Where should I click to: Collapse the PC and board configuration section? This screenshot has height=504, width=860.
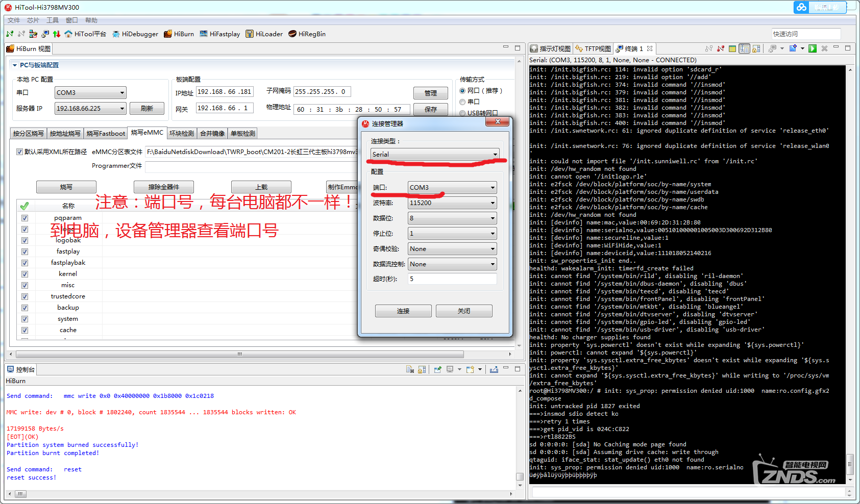point(15,65)
